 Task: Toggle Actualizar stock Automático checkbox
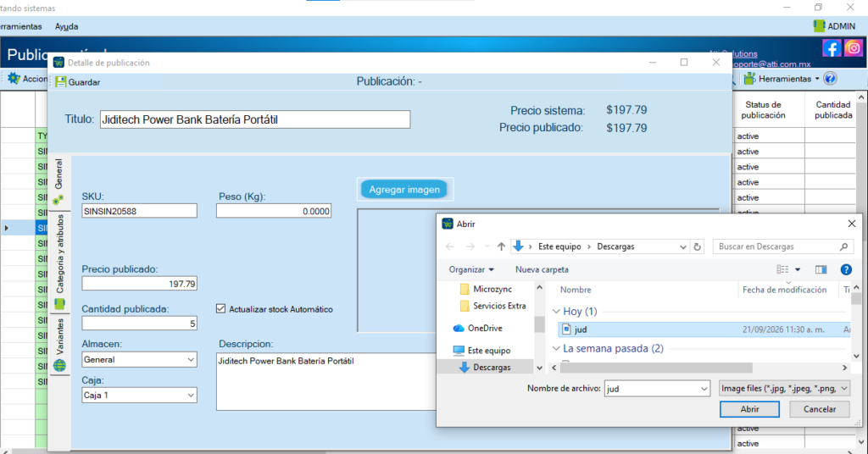pyautogui.click(x=221, y=308)
